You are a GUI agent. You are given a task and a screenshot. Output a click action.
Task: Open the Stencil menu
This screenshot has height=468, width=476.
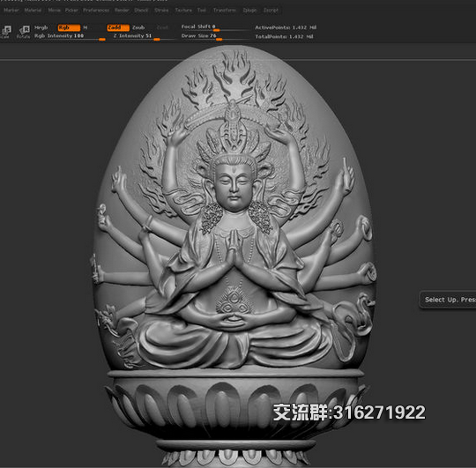(x=141, y=10)
